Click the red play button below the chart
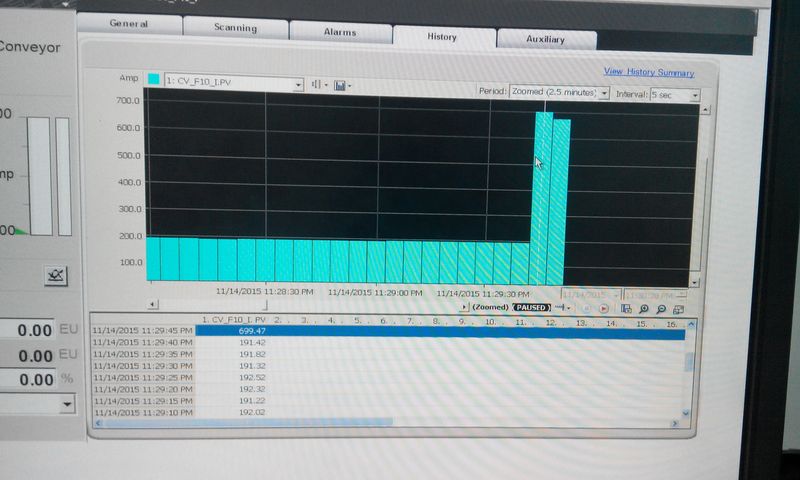 point(604,309)
